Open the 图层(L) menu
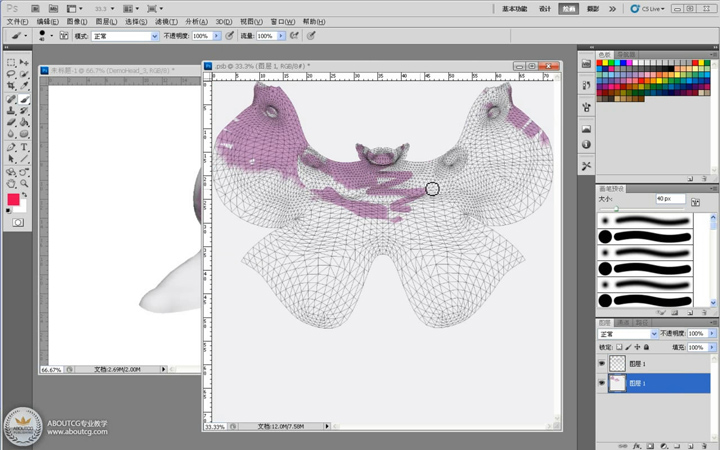 tap(107, 22)
